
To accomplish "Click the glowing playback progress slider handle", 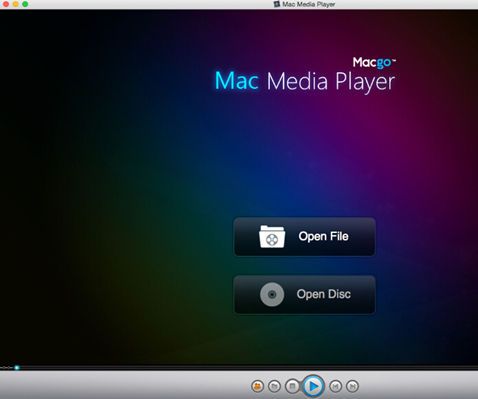I will pyautogui.click(x=17, y=368).
